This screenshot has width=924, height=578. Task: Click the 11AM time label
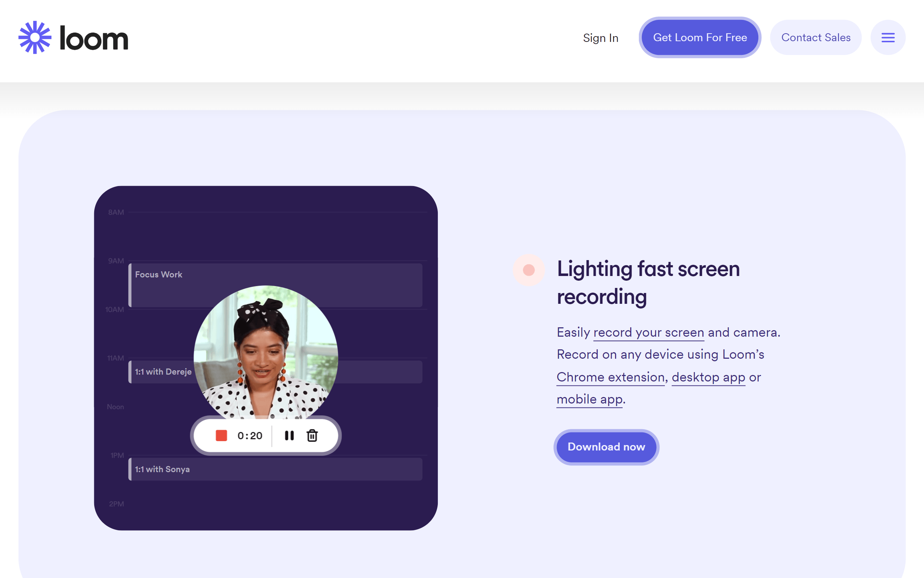pyautogui.click(x=115, y=358)
